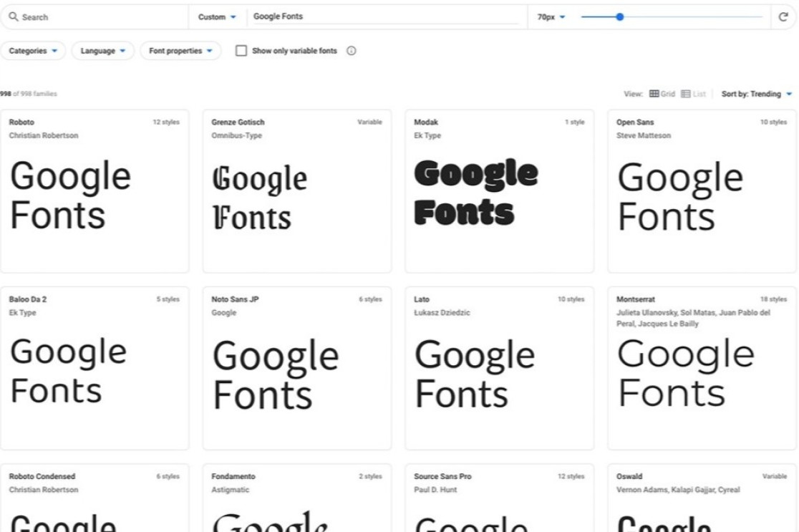Adjust the font size slider handle
Image resolution: width=799 pixels, height=532 pixels.
click(619, 16)
